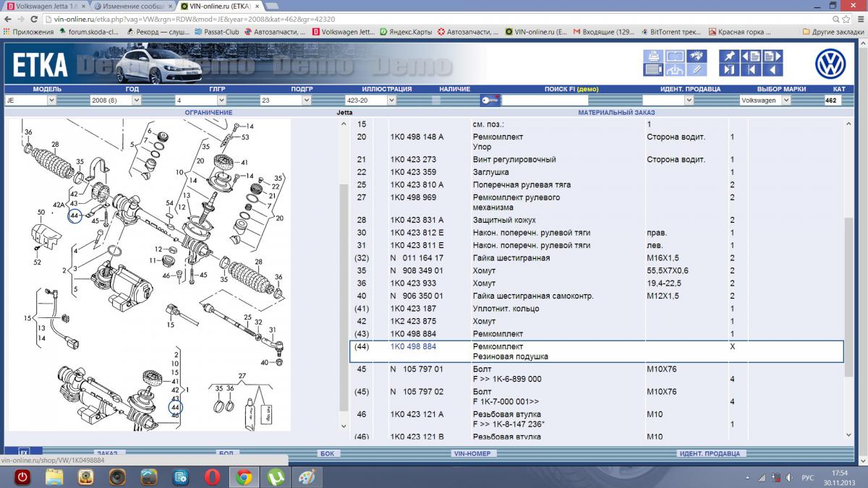
Task: Open the МОДЕЛЬ dropdown showing JE
Action: point(30,100)
